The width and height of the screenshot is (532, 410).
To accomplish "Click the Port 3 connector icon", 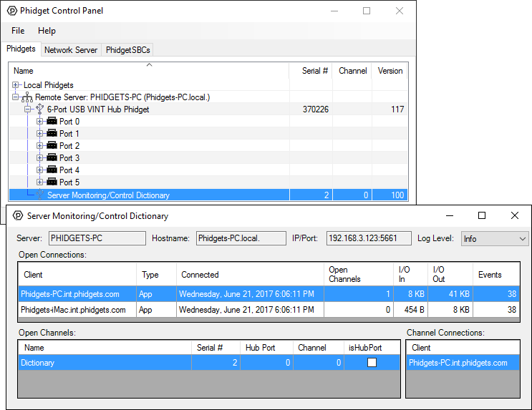I will click(x=52, y=157).
